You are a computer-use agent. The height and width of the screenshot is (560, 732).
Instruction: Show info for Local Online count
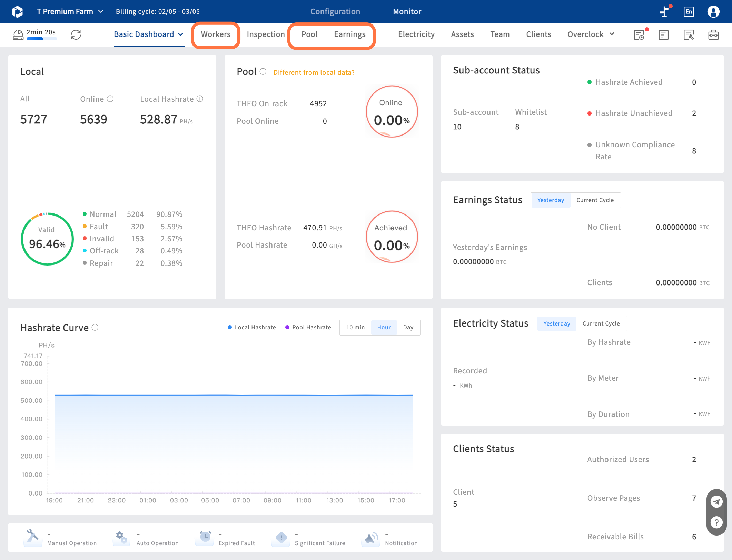[110, 99]
